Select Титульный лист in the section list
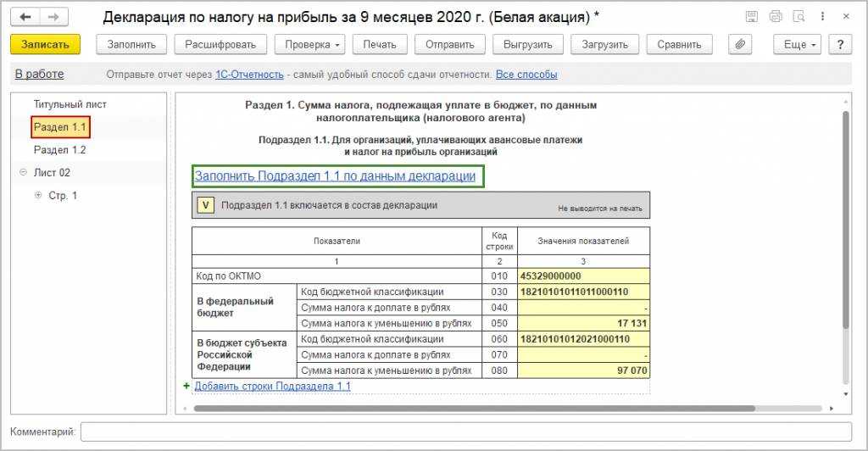868x451 pixels. tap(70, 104)
